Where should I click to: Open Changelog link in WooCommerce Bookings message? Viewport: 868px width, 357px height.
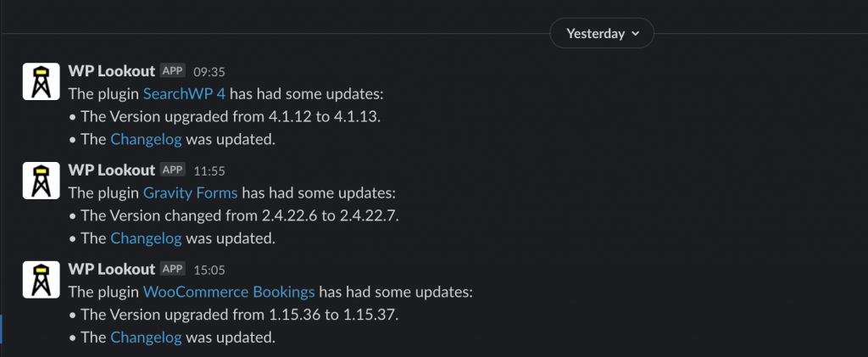[146, 337]
